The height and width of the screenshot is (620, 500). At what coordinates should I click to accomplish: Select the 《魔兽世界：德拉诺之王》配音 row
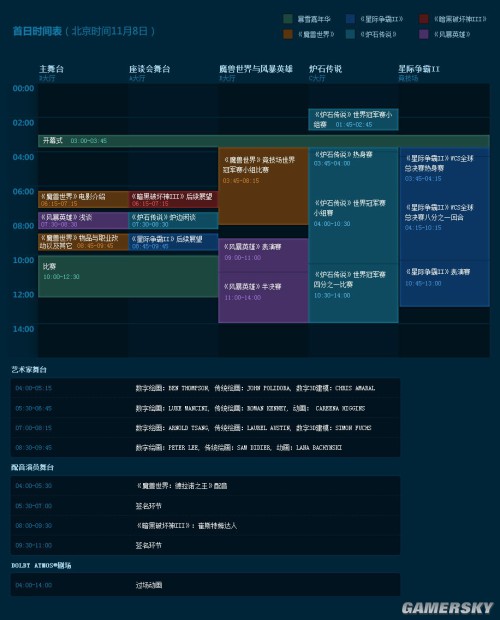click(x=205, y=486)
